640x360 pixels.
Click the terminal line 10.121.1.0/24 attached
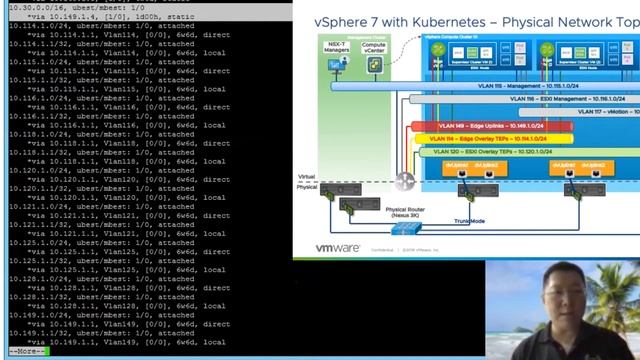(x=102, y=207)
